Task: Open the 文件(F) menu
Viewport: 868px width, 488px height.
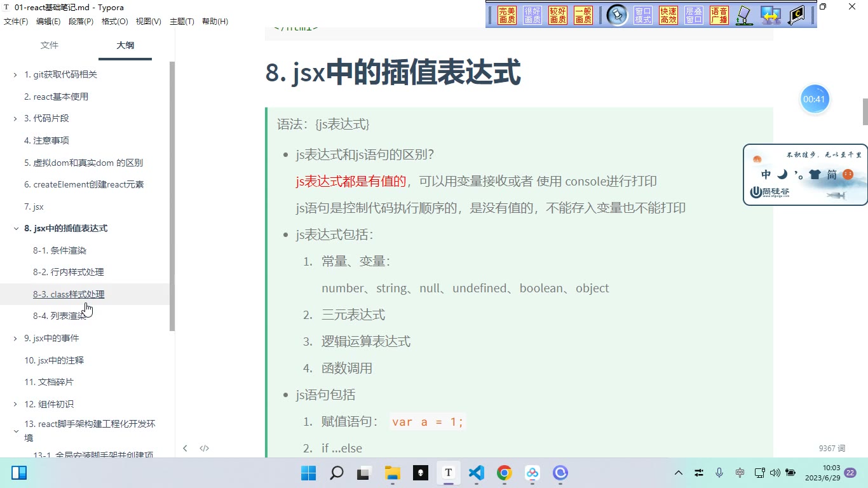Action: coord(16,22)
